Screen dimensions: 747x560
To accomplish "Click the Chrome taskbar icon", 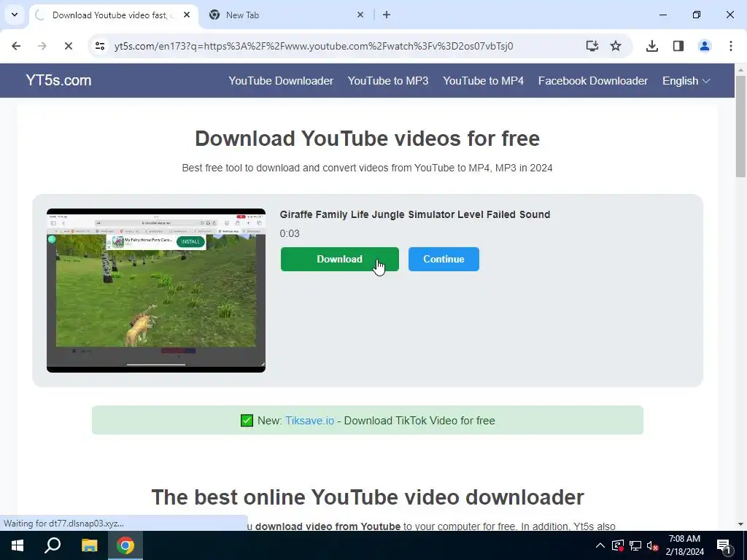I will [x=125, y=545].
